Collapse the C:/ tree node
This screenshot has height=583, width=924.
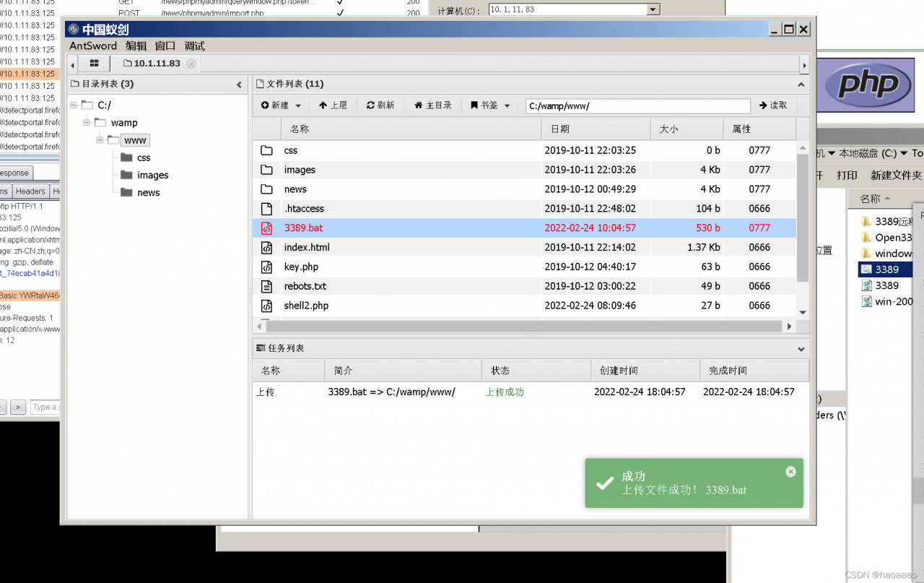pos(74,105)
